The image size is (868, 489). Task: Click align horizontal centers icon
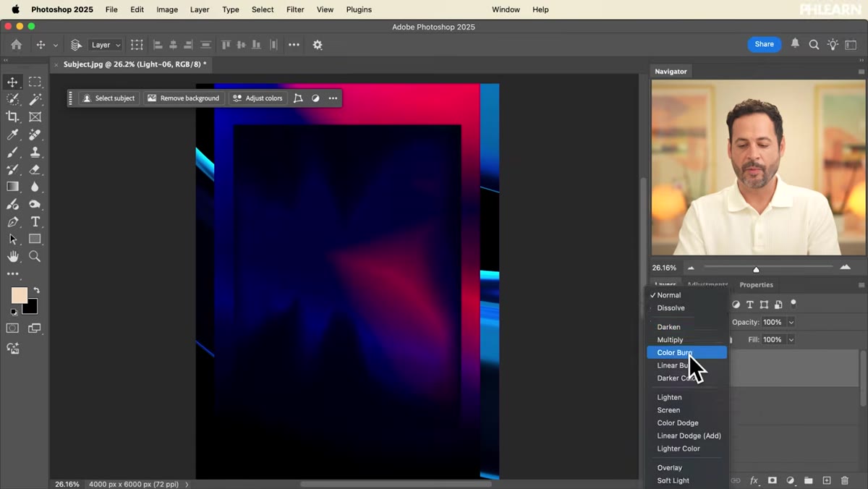click(173, 45)
